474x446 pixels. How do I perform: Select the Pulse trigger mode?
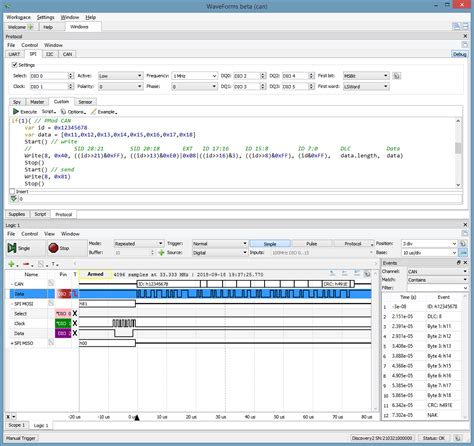[312, 244]
